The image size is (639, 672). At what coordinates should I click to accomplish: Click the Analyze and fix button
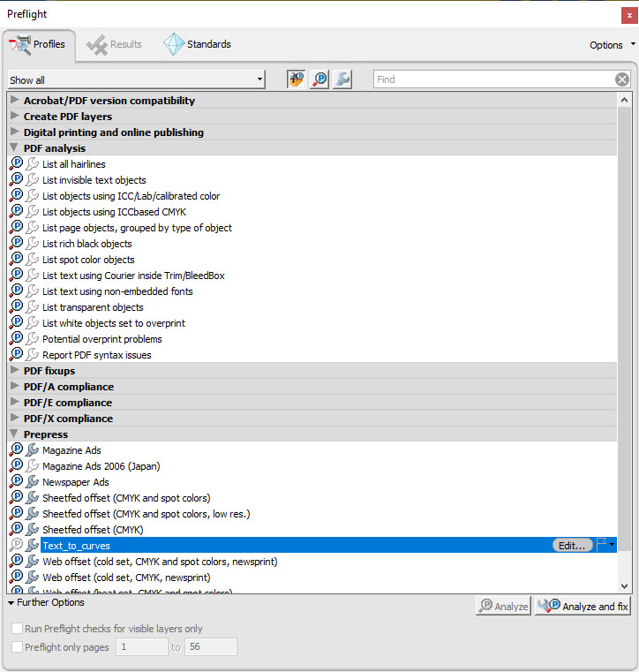coord(583,606)
